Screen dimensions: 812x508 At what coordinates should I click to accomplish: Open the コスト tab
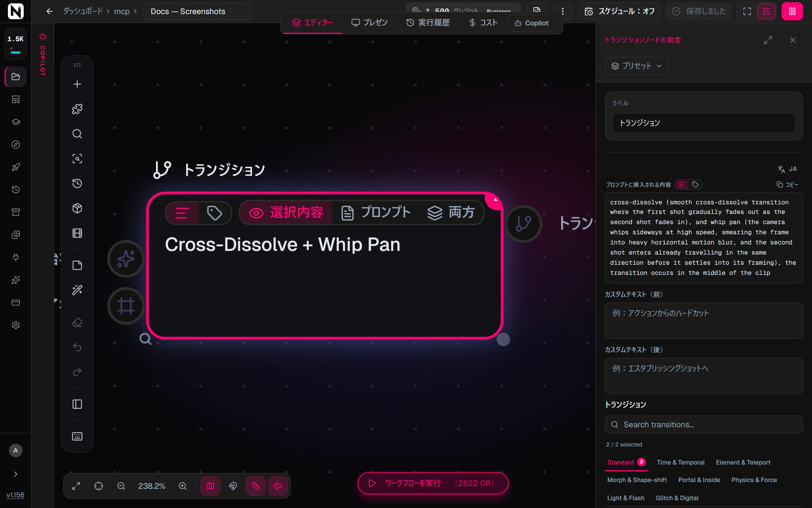(483, 23)
